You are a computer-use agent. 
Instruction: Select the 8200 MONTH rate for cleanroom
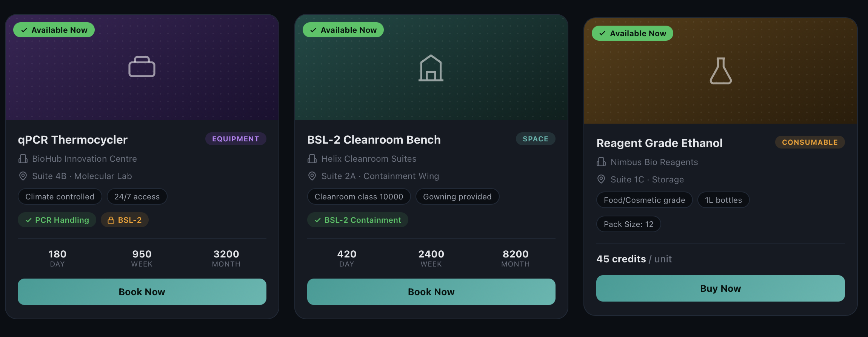[x=516, y=258]
